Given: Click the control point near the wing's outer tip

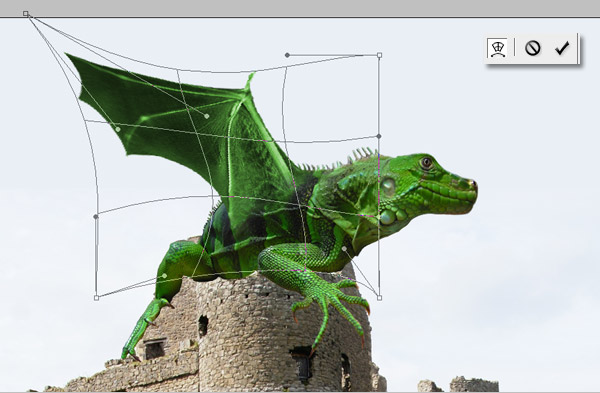Looking at the screenshot, I should pyautogui.click(x=118, y=129).
